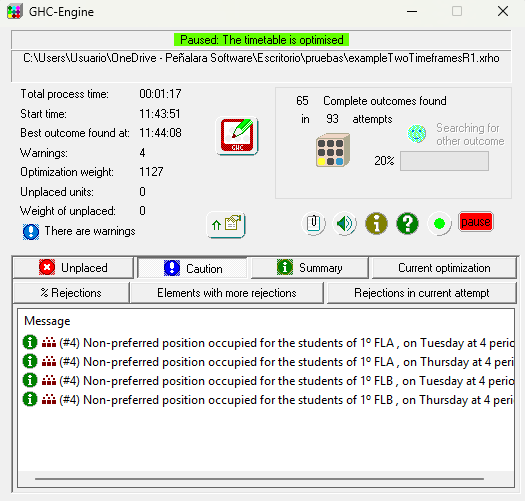
Task: Show the % Rejections tab
Action: (x=71, y=293)
